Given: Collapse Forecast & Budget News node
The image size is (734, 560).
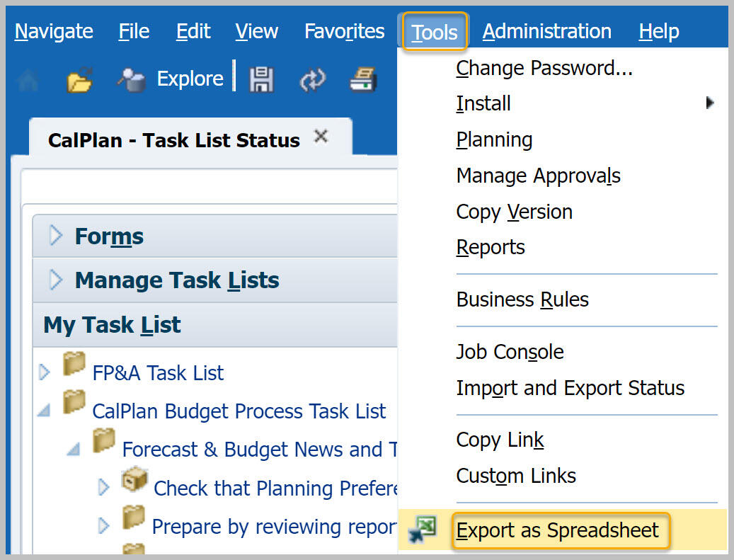Looking at the screenshot, I should [74, 449].
